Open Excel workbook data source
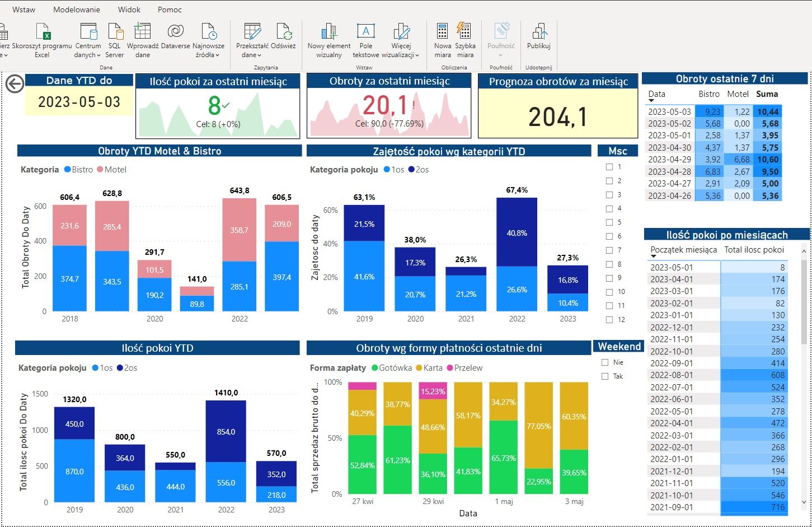The width and height of the screenshot is (812, 527). click(43, 31)
